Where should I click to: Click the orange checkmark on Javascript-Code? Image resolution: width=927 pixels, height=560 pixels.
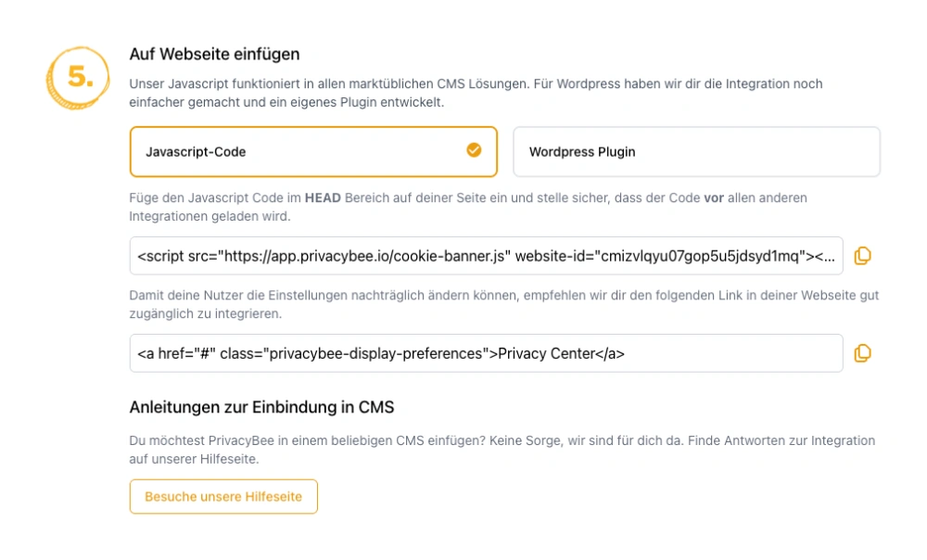(474, 150)
